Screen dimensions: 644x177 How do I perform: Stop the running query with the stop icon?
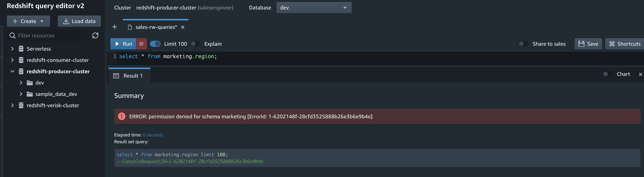(x=141, y=44)
